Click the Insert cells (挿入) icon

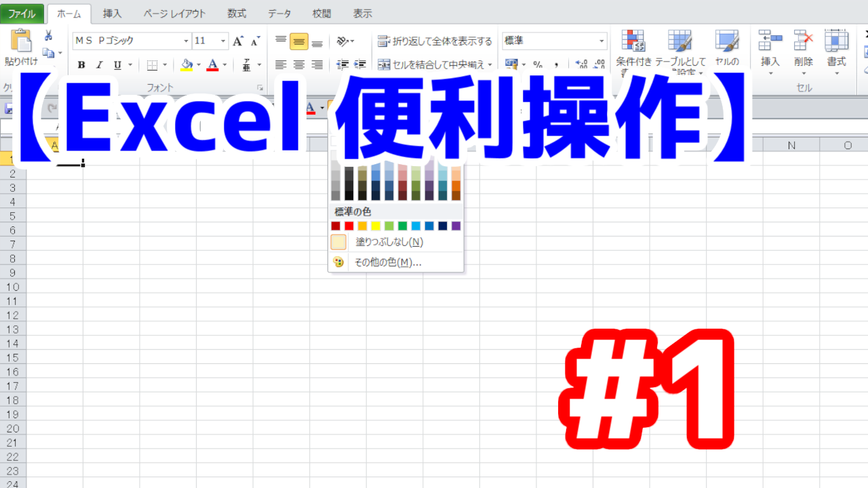[x=770, y=41]
